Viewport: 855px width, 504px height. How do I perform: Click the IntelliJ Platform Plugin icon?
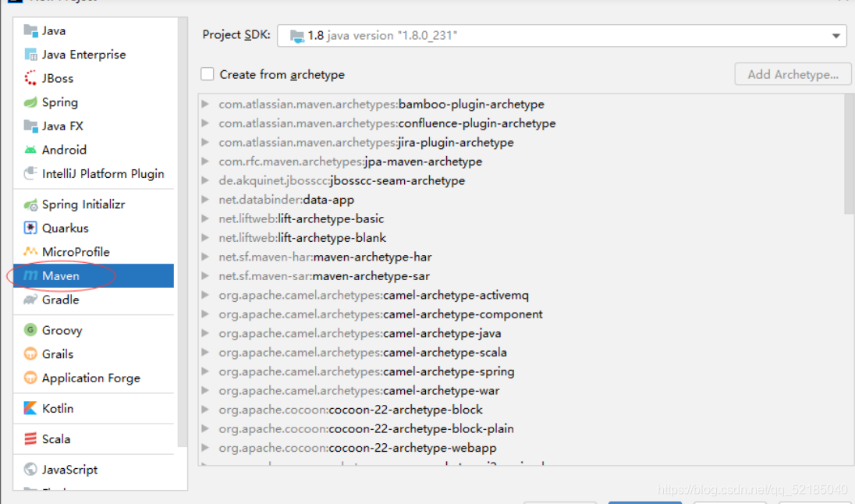30,173
